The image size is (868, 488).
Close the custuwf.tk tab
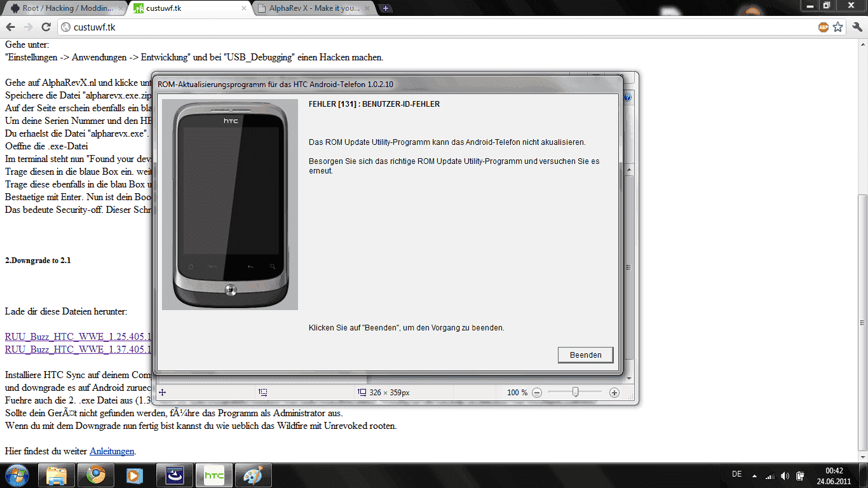pyautogui.click(x=244, y=9)
